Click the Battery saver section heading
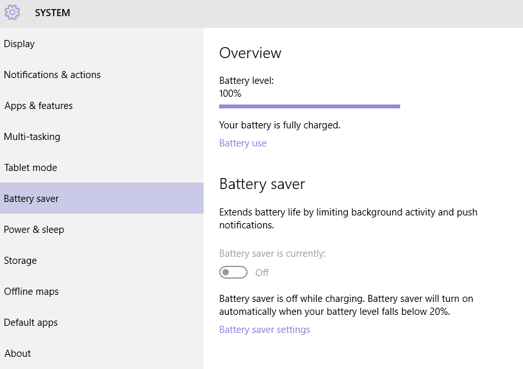This screenshot has height=369, width=523. [x=262, y=184]
